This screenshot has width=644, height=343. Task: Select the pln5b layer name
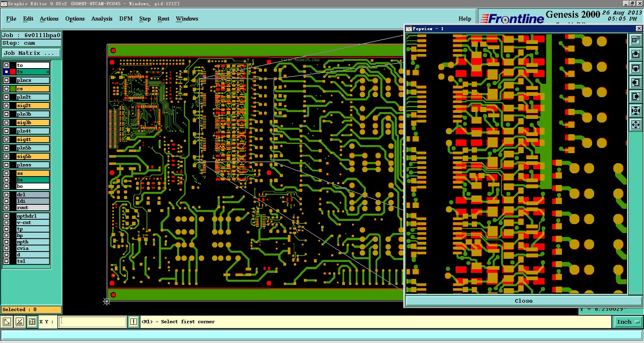(33, 148)
